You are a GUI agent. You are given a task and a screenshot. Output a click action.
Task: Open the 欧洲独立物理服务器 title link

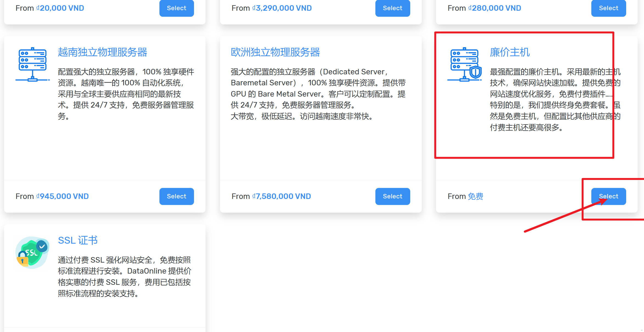[275, 52]
